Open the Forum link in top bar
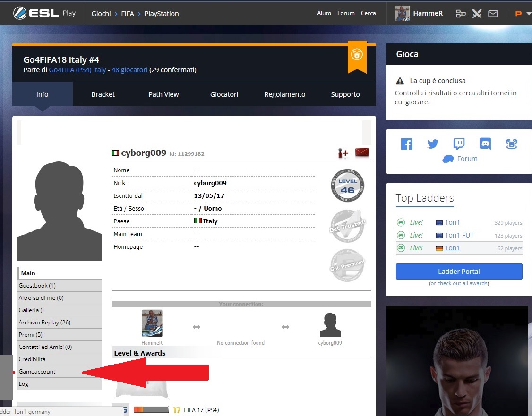Image resolution: width=532 pixels, height=416 pixels. point(346,13)
